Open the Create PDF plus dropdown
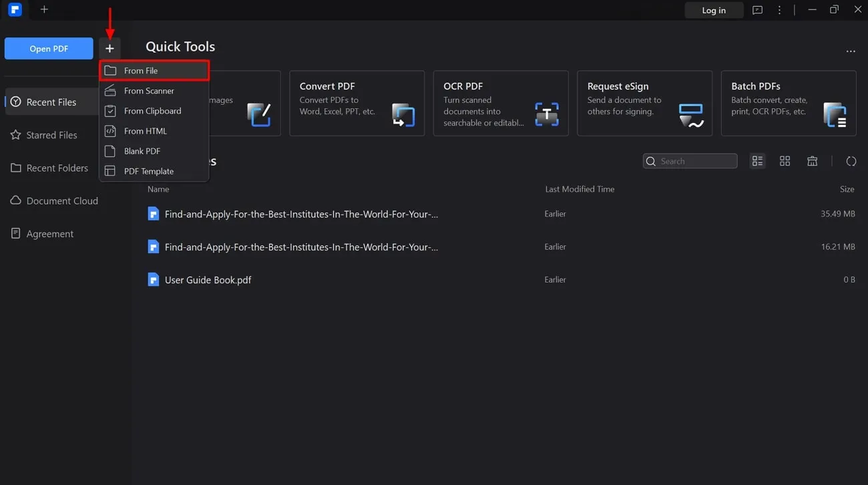Screen dimensions: 868x485 [110, 48]
